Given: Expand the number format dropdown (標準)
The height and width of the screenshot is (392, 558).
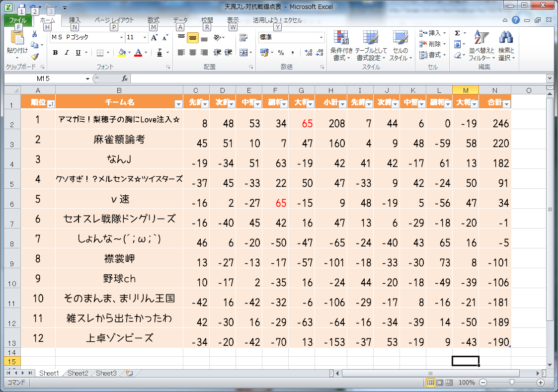Looking at the screenshot, I should coord(321,38).
